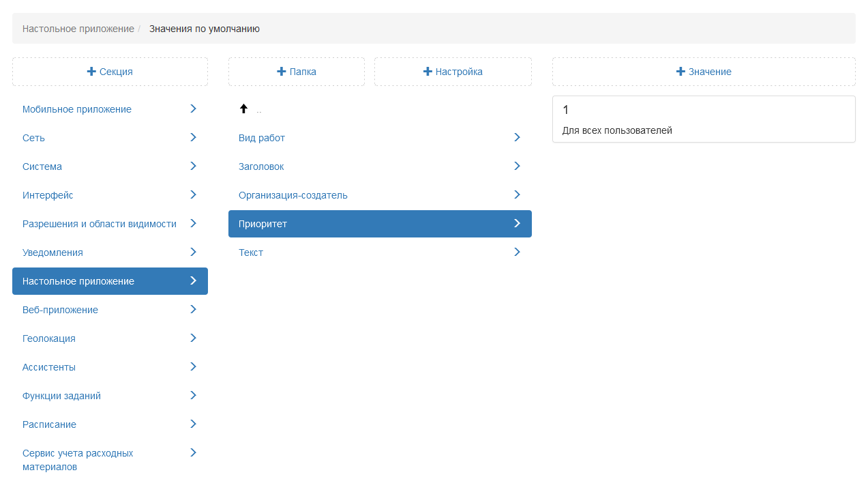Click plus icon in Настройка button
Screen dimensions: 868x492
coord(428,72)
